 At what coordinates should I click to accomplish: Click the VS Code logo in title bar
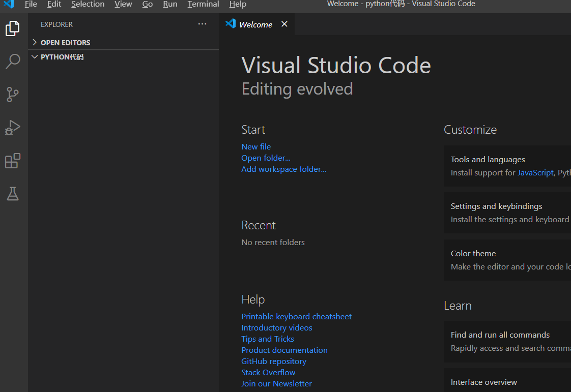point(9,4)
